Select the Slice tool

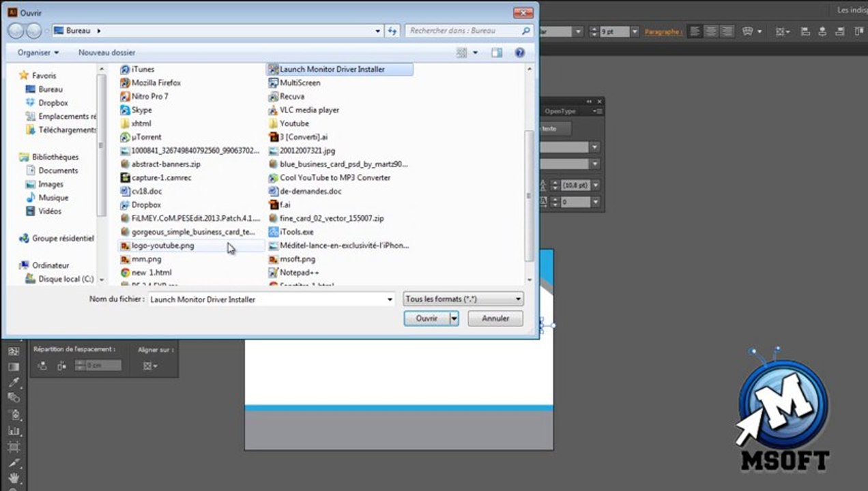[14, 463]
